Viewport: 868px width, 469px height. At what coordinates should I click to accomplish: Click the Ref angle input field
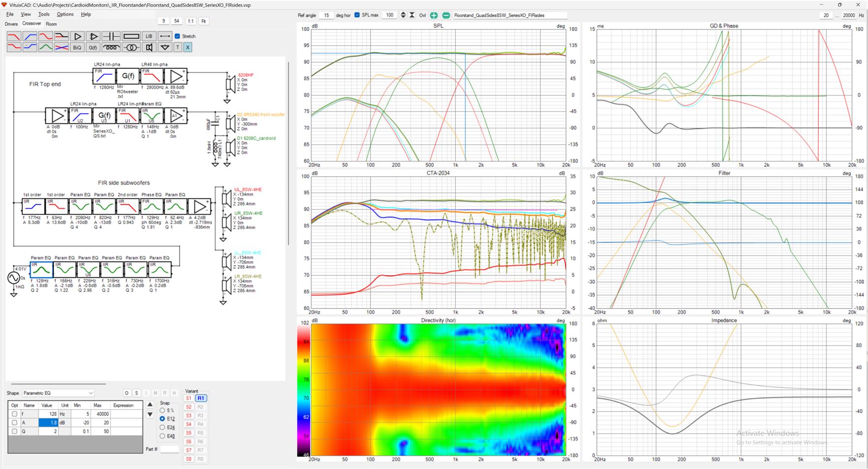pos(326,15)
